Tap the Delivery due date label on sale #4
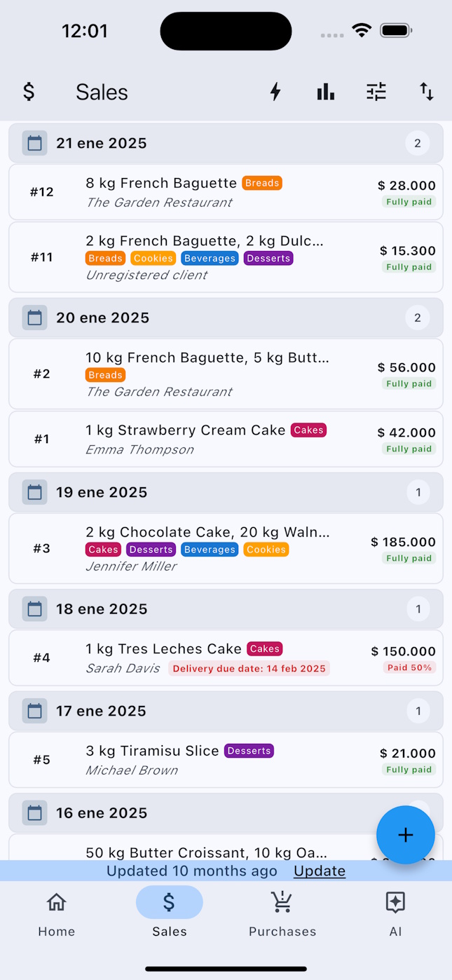 pyautogui.click(x=249, y=669)
